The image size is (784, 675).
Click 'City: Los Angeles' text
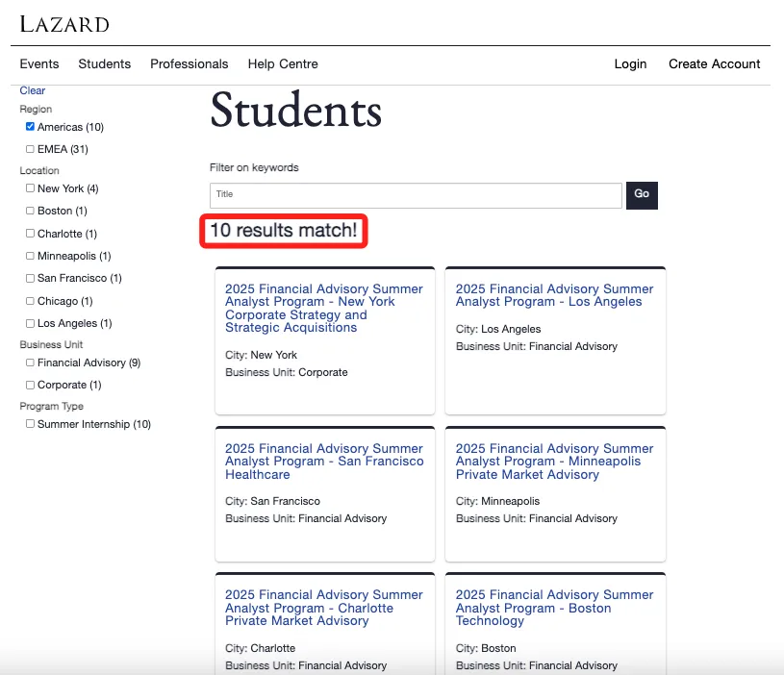498,329
